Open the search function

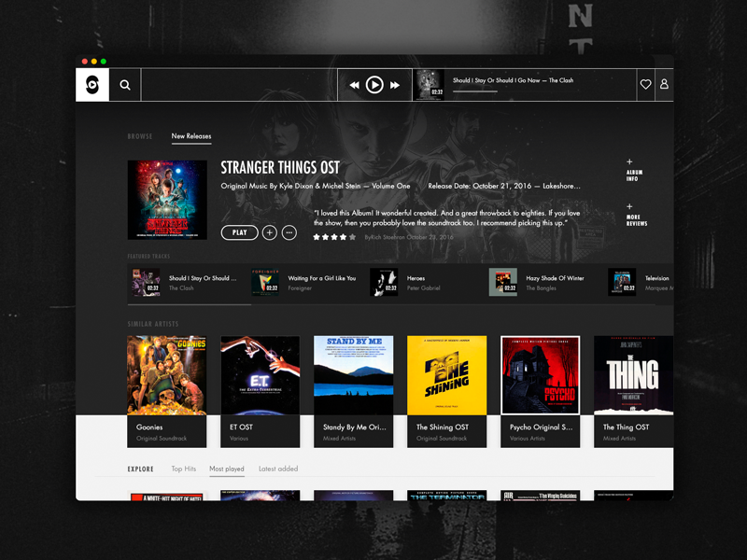125,84
